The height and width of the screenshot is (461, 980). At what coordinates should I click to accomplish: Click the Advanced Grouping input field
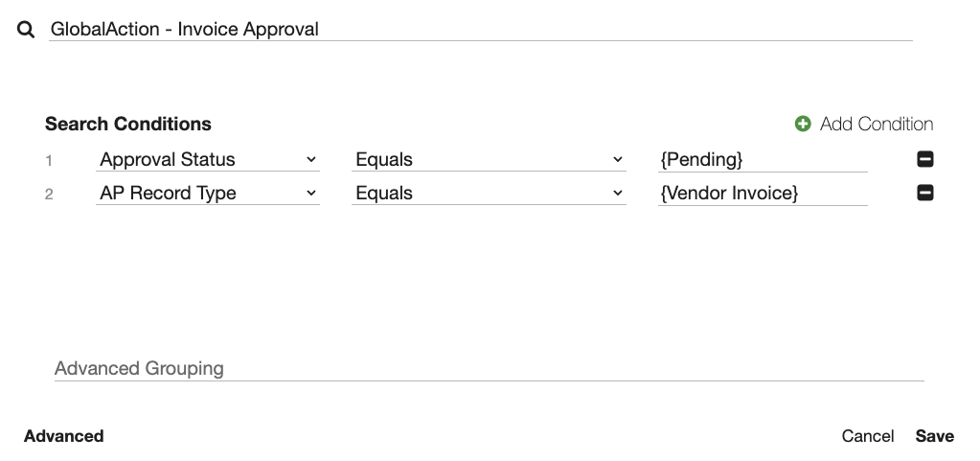(x=489, y=369)
